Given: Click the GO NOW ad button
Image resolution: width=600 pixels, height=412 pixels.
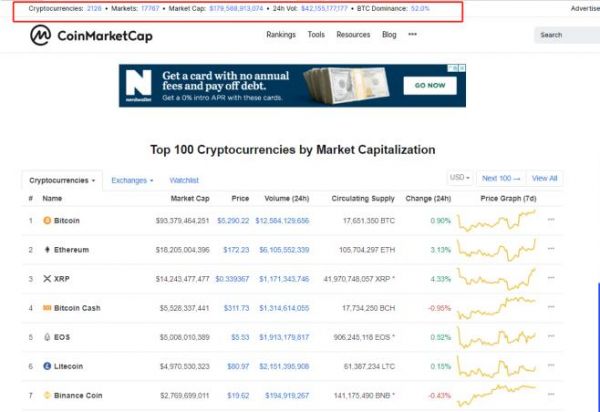Looking at the screenshot, I should pos(429,86).
